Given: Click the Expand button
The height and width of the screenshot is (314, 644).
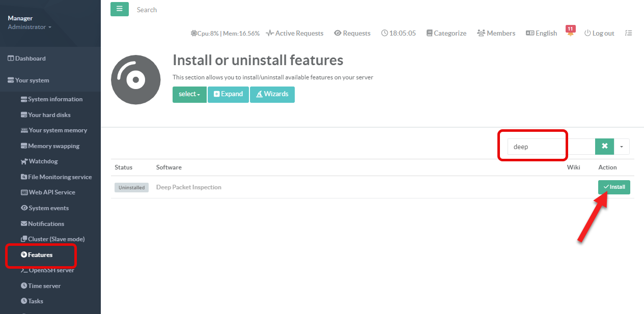Looking at the screenshot, I should (228, 94).
